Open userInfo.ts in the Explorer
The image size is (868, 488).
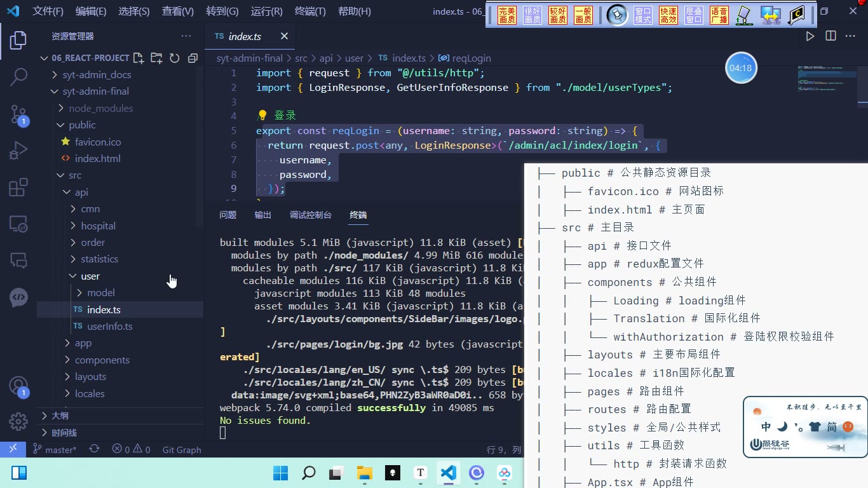(110, 326)
